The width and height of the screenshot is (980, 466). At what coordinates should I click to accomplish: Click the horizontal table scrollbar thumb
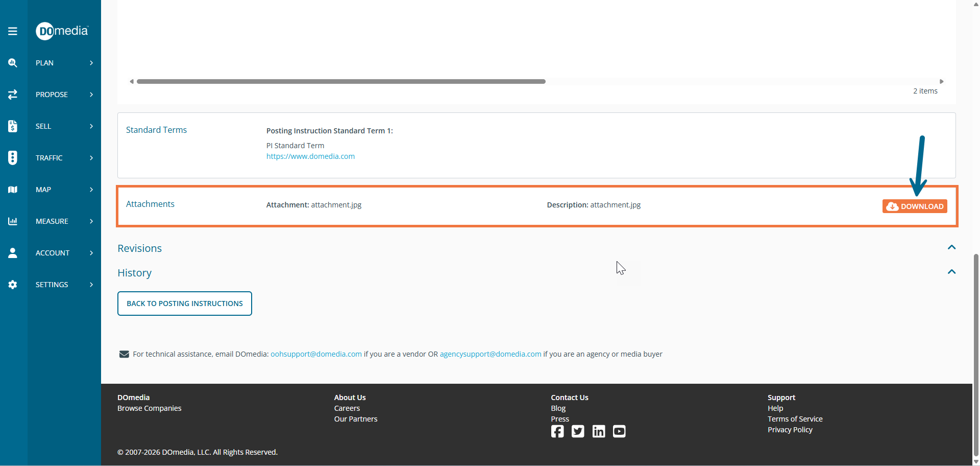tap(341, 81)
